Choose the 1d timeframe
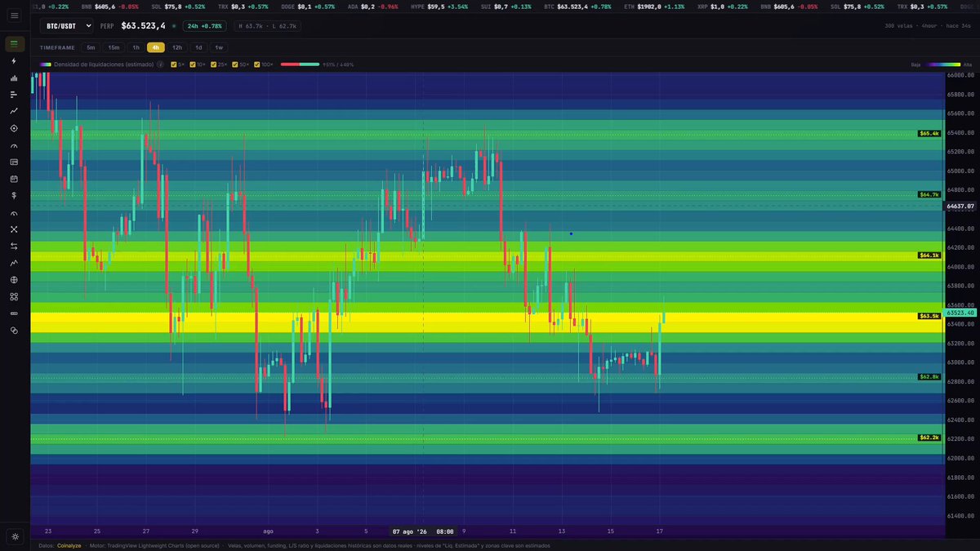Screen dimensions: 980x551 pyautogui.click(x=198, y=47)
